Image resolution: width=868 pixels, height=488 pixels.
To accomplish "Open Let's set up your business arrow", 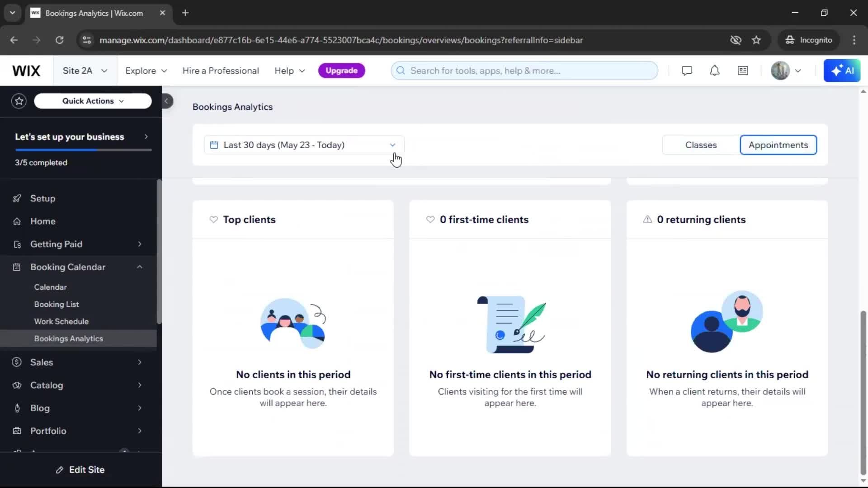I will [146, 137].
